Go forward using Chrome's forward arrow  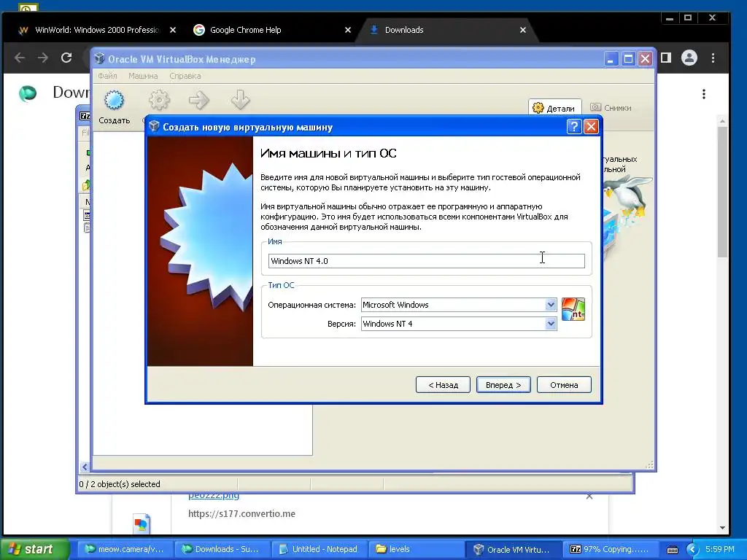pyautogui.click(x=43, y=58)
